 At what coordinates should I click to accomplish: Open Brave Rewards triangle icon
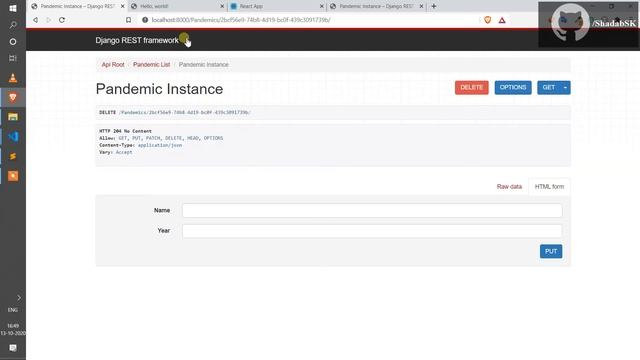pos(502,20)
